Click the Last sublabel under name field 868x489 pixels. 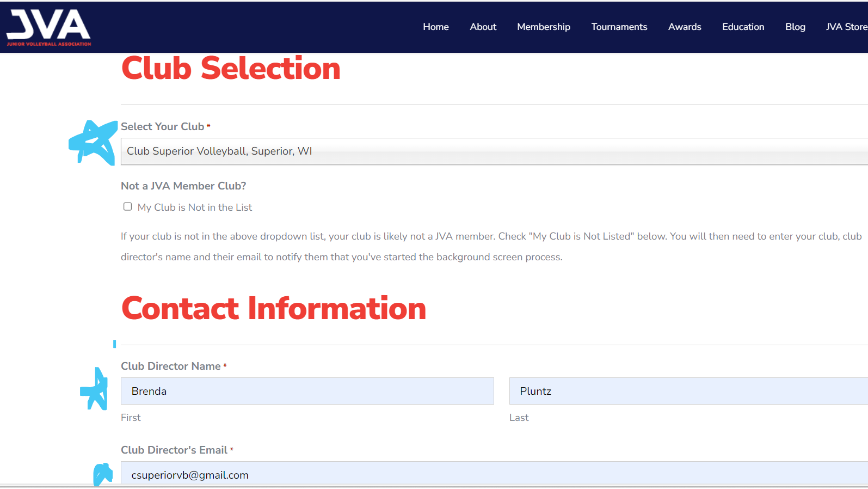click(519, 418)
